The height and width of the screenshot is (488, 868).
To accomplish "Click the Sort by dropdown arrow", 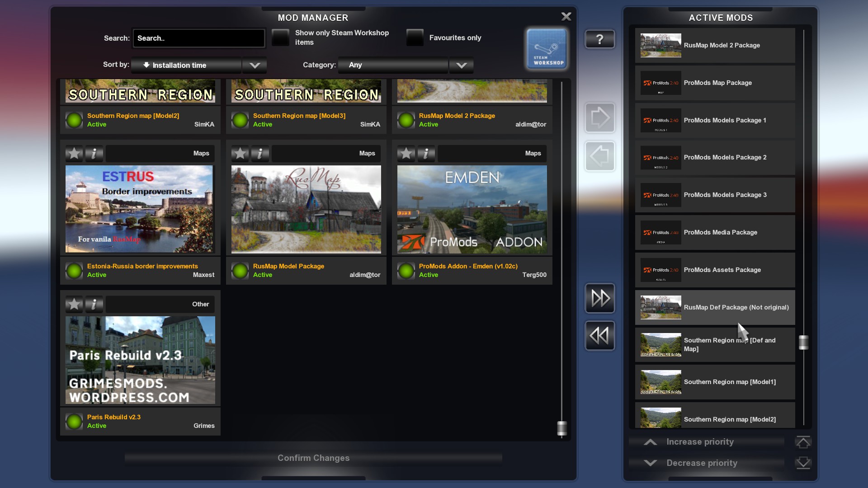I will tap(255, 65).
